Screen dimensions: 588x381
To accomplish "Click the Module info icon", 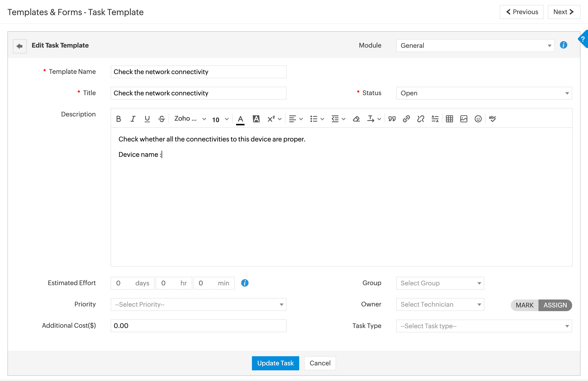I will (x=563, y=45).
